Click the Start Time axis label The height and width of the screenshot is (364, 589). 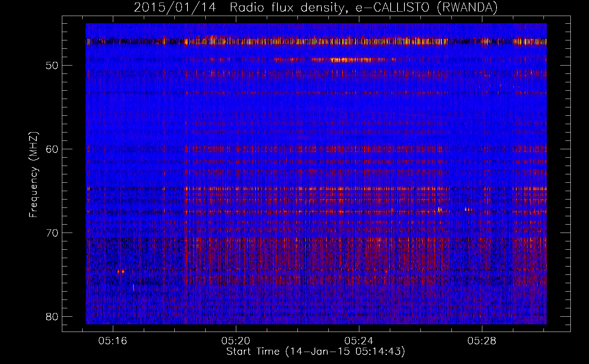(316, 352)
